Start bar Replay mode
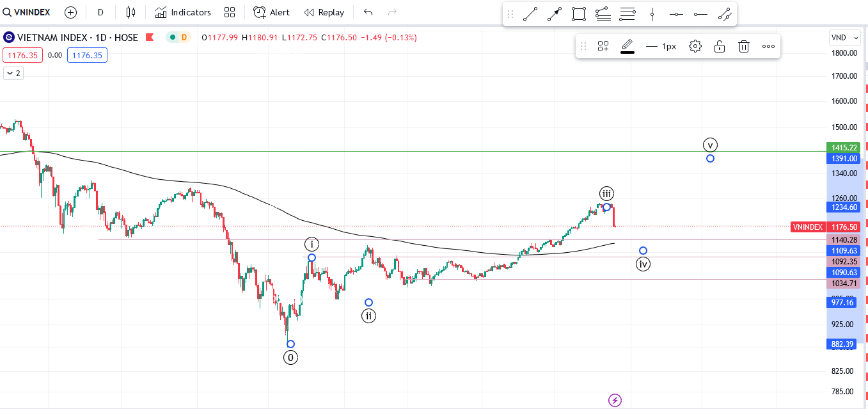 point(324,12)
